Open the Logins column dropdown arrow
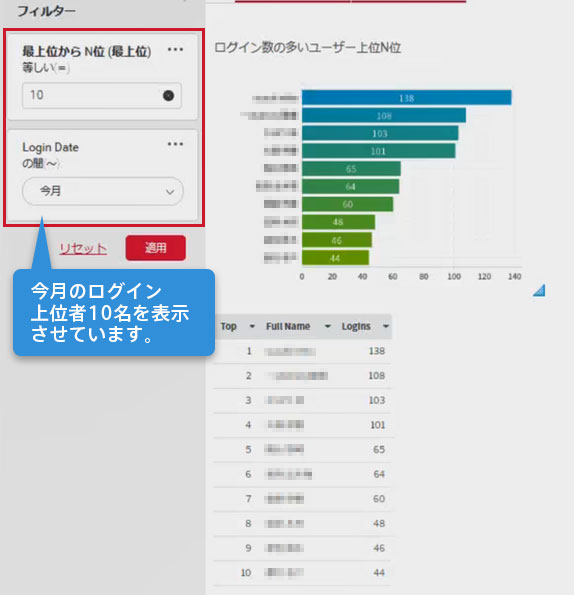This screenshot has height=595, width=574. pos(386,326)
